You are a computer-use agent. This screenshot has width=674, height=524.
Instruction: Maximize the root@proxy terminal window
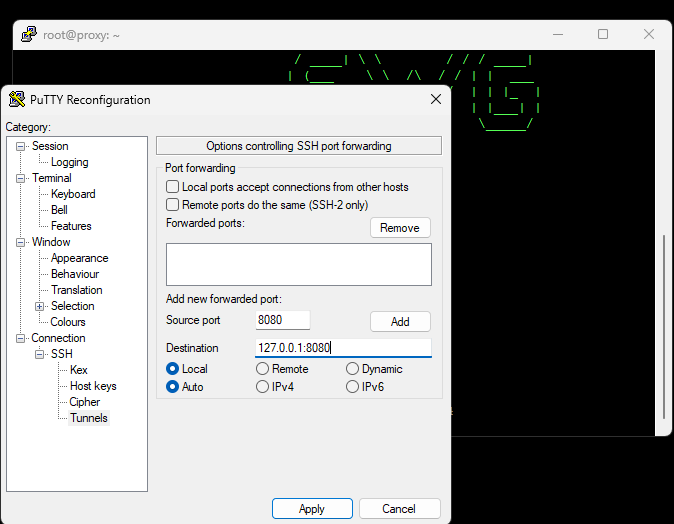[x=603, y=34]
